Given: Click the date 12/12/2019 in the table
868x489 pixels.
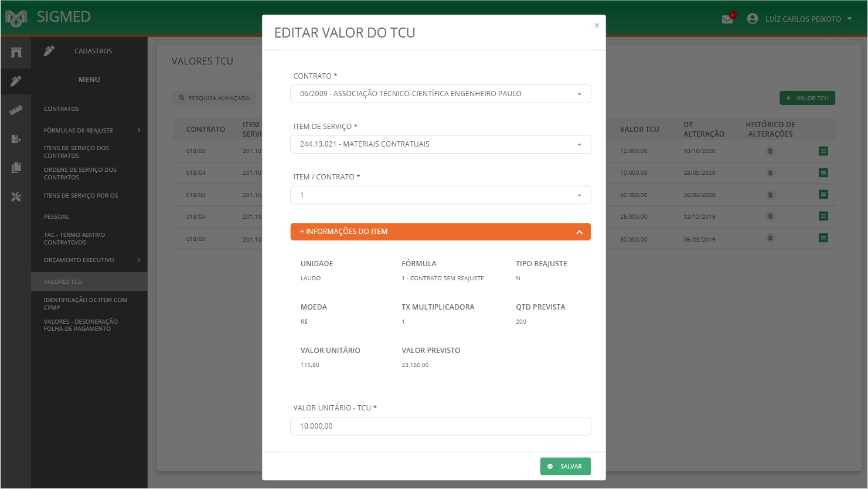Looking at the screenshot, I should [x=699, y=217].
